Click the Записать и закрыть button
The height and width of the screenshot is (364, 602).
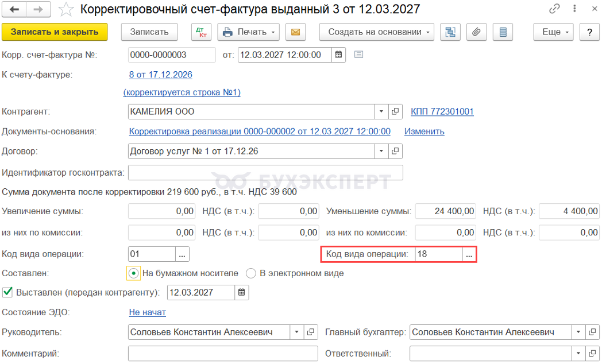[55, 32]
